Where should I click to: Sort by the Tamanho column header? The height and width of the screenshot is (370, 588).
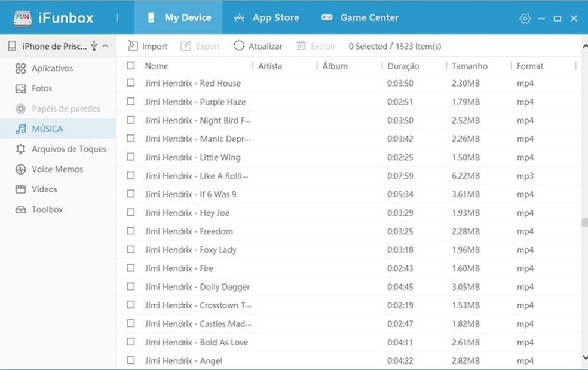click(x=470, y=66)
